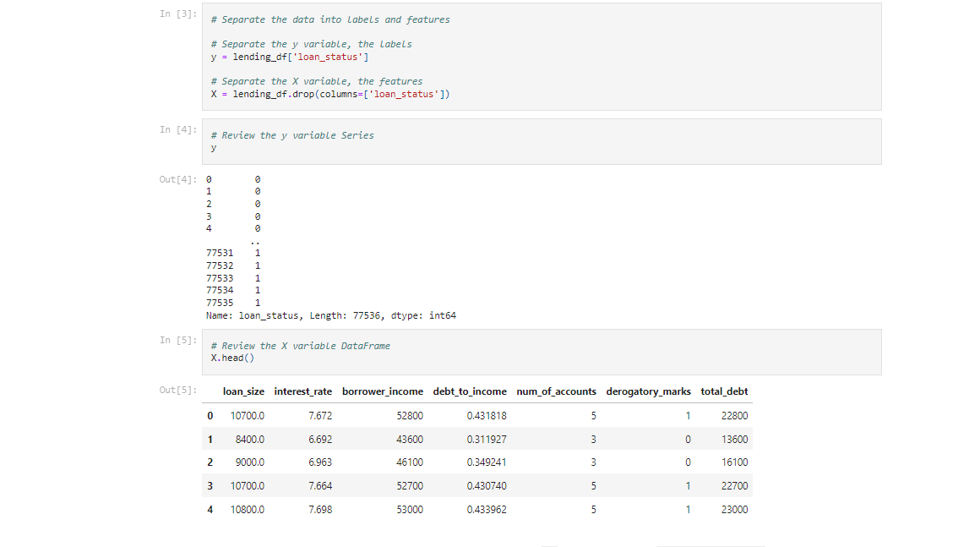Select the derogatory_marks column header
Image resolution: width=980 pixels, height=547 pixels.
point(648,391)
